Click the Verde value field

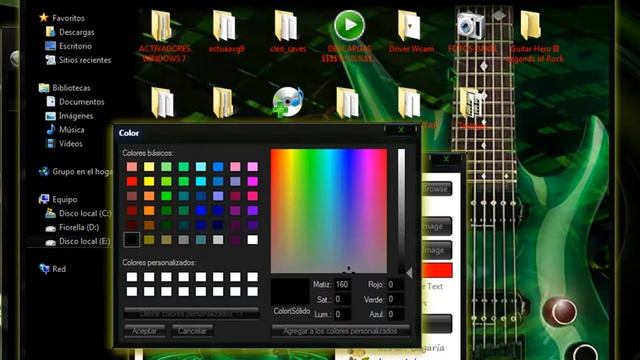pyautogui.click(x=396, y=300)
